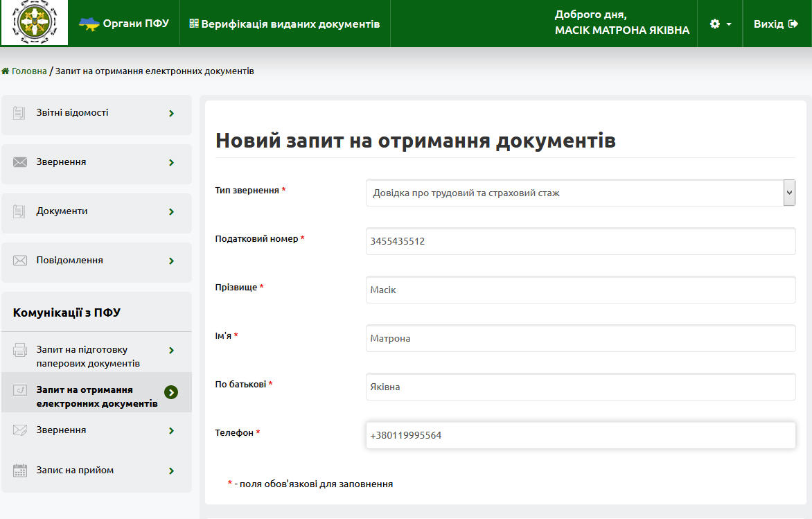Switch to Верифікація виданих документів

tap(285, 23)
